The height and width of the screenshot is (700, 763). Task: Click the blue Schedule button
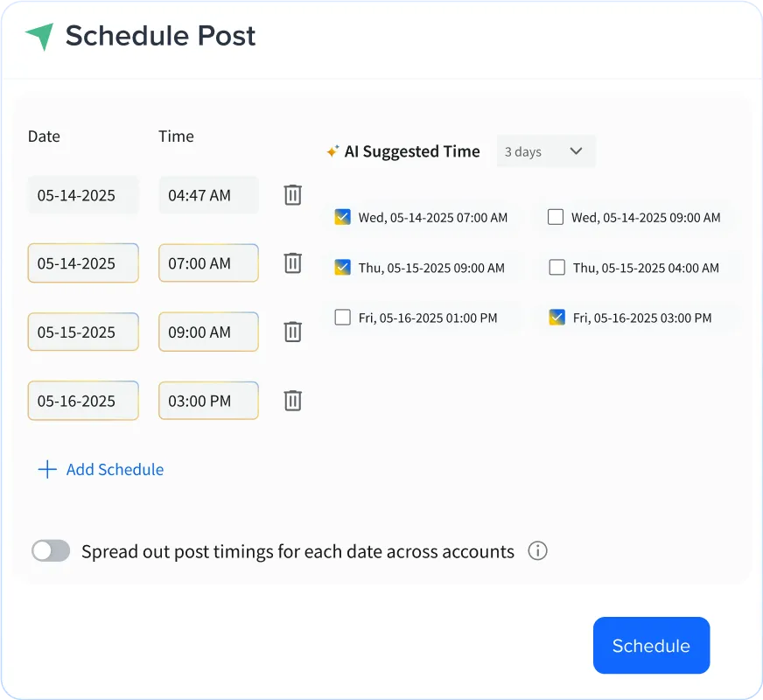651,646
